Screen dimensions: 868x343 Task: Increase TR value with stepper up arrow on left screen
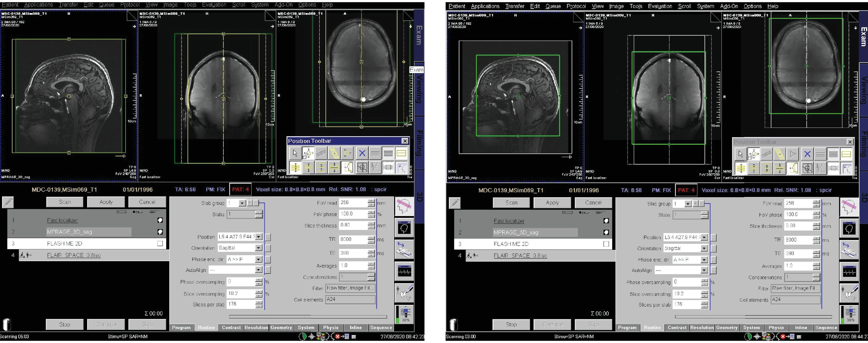pyautogui.click(x=371, y=237)
